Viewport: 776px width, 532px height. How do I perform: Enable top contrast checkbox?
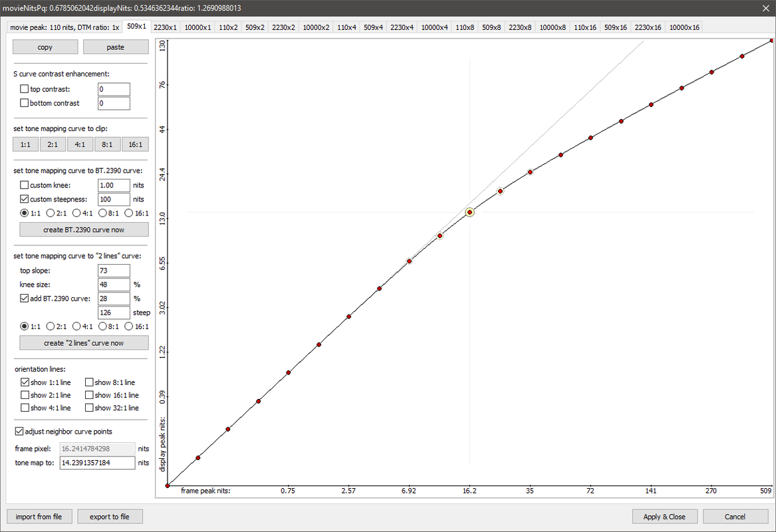(24, 89)
